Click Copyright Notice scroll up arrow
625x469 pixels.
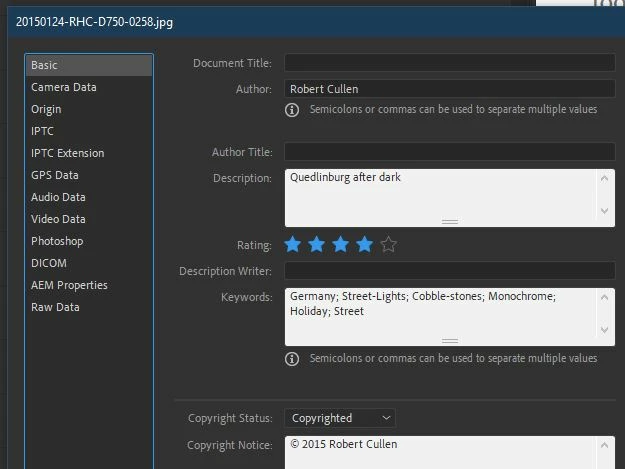[604, 445]
